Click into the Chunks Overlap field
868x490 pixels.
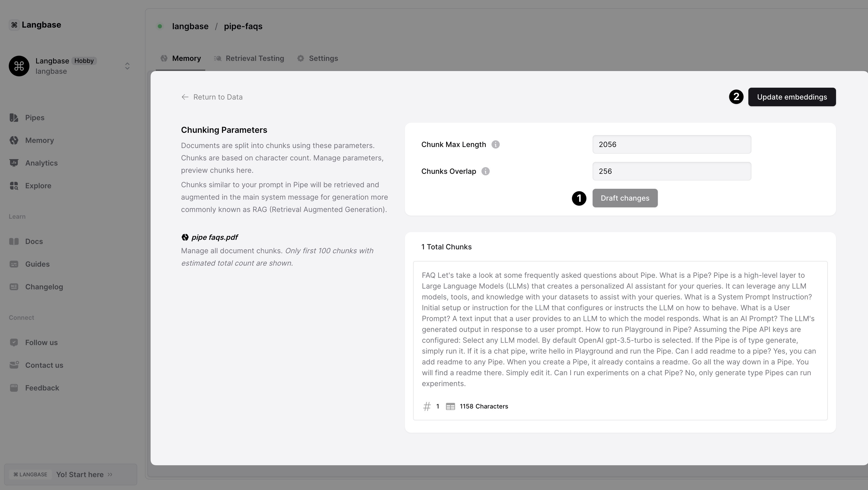click(672, 171)
